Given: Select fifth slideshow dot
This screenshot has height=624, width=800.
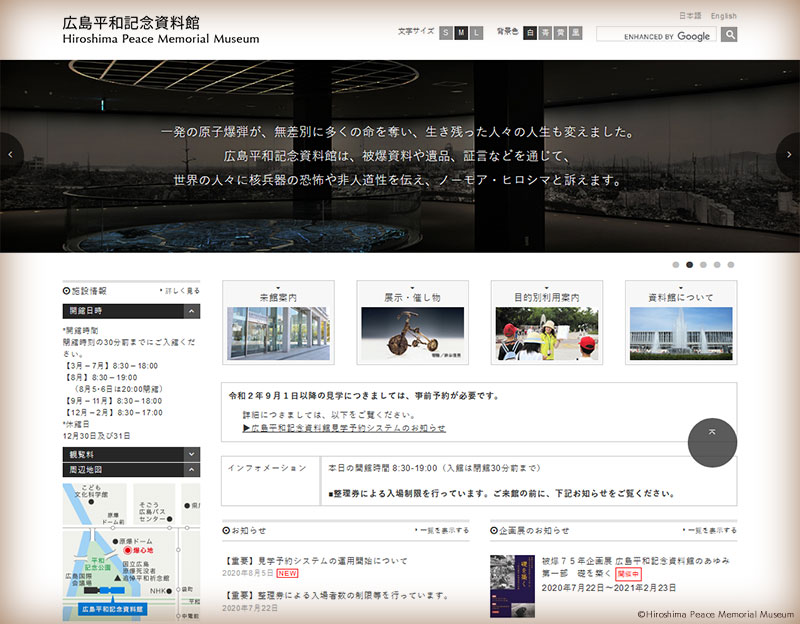Looking at the screenshot, I should pyautogui.click(x=731, y=264).
